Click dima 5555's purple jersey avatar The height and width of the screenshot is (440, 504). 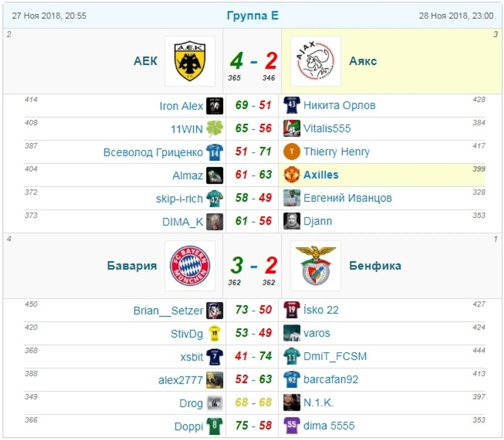(291, 425)
